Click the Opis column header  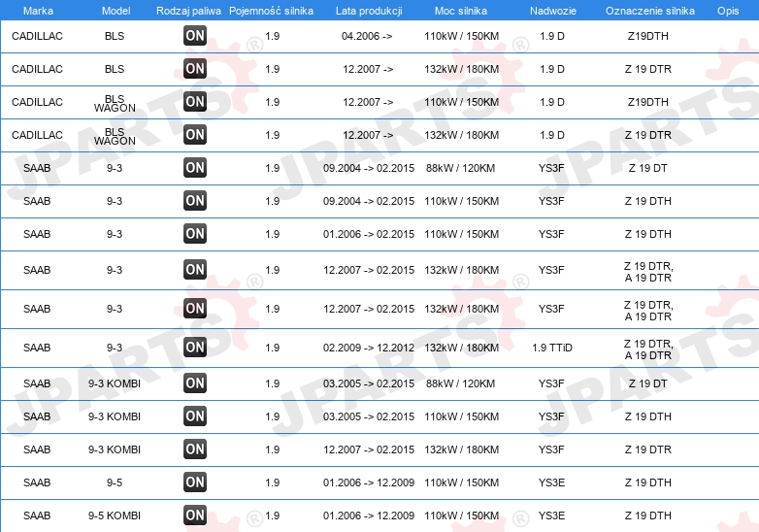[728, 11]
